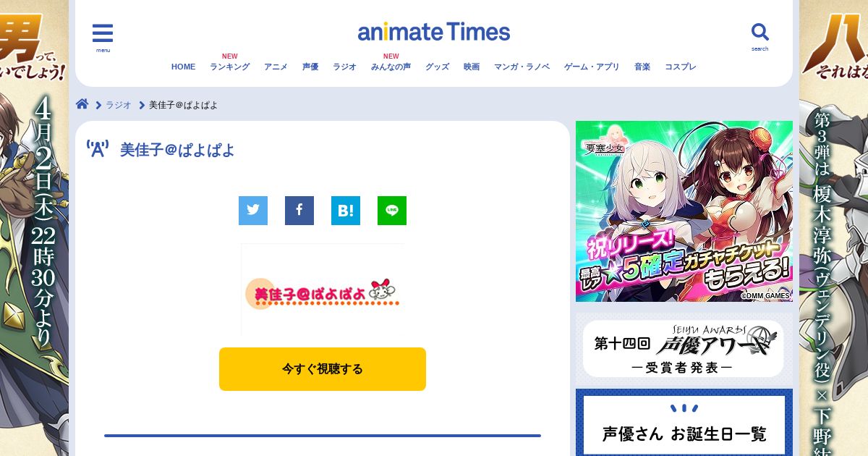Screen dimensions: 868x456
Task: Open the hamburger menu icon
Action: pos(103,34)
